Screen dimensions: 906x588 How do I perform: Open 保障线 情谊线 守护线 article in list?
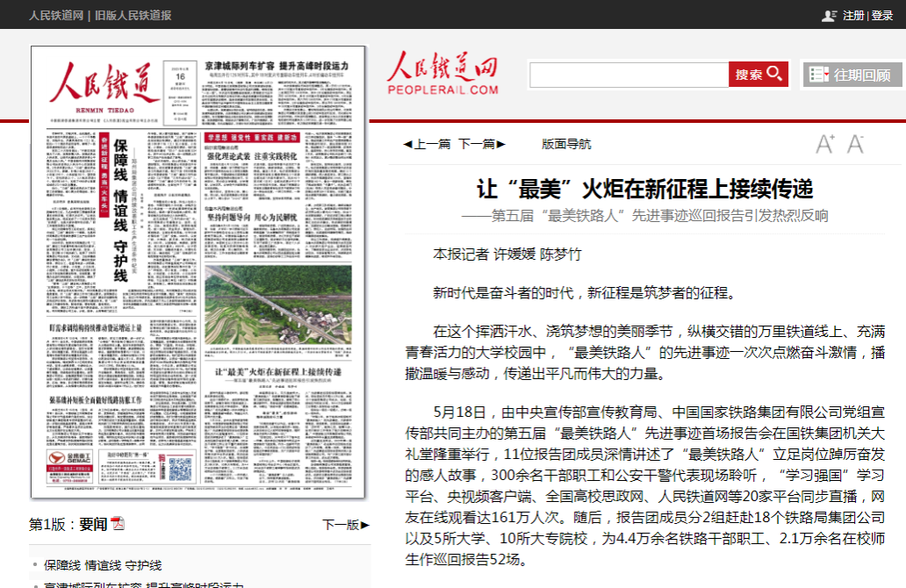[103, 565]
